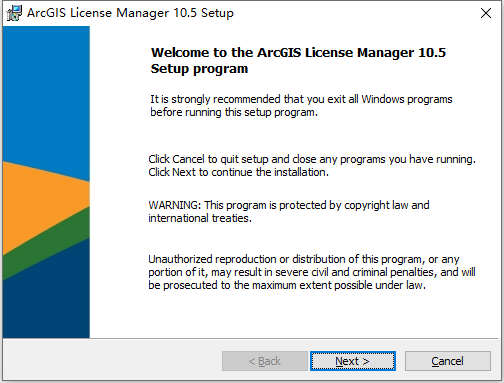Image resolution: width=504 pixels, height=383 pixels.
Task: Click the 'Click Cancel to quit setup' line
Action: (x=312, y=159)
